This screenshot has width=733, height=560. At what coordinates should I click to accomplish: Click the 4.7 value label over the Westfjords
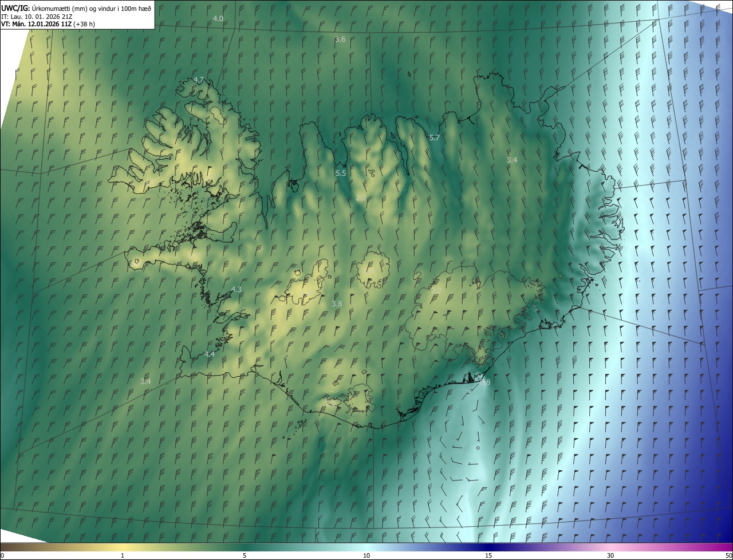pos(199,80)
